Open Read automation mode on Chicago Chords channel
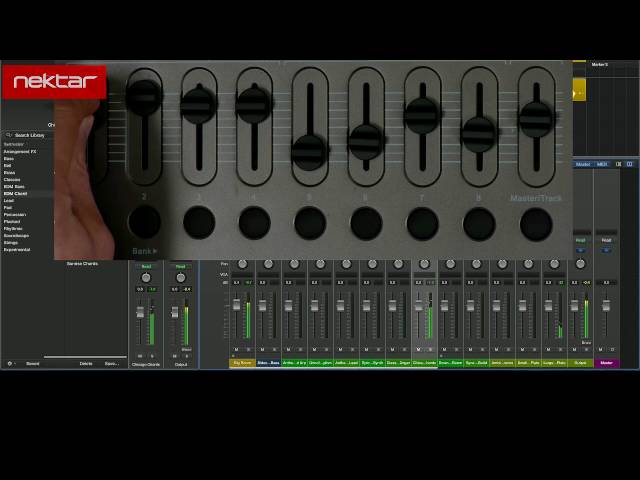The width and height of the screenshot is (640, 480). coord(146,267)
